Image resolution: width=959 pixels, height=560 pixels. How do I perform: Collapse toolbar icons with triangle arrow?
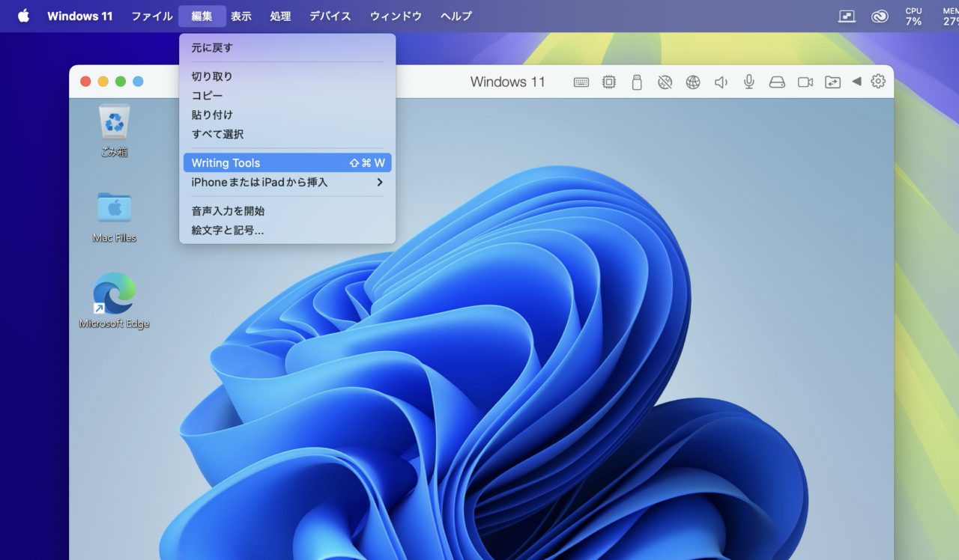[856, 82]
